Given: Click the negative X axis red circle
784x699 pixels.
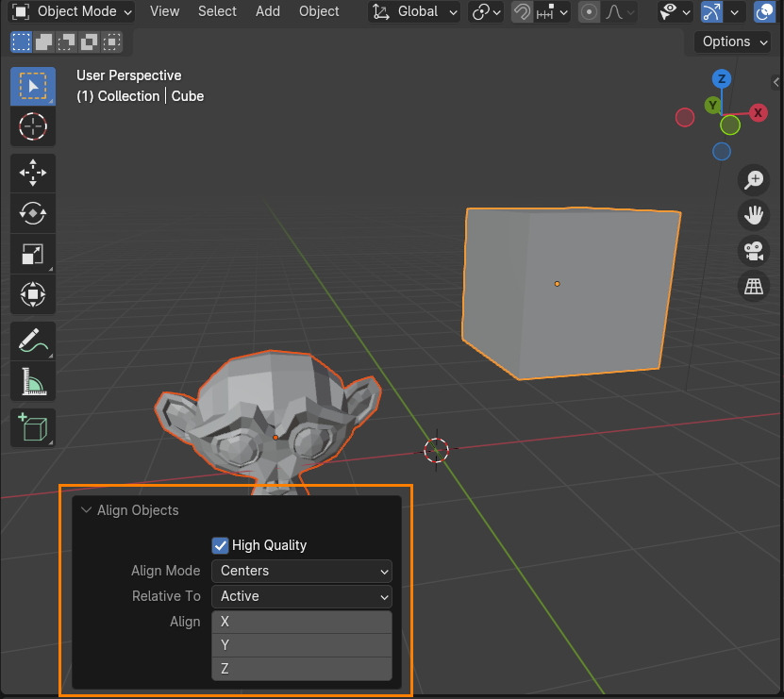Looking at the screenshot, I should [685, 118].
